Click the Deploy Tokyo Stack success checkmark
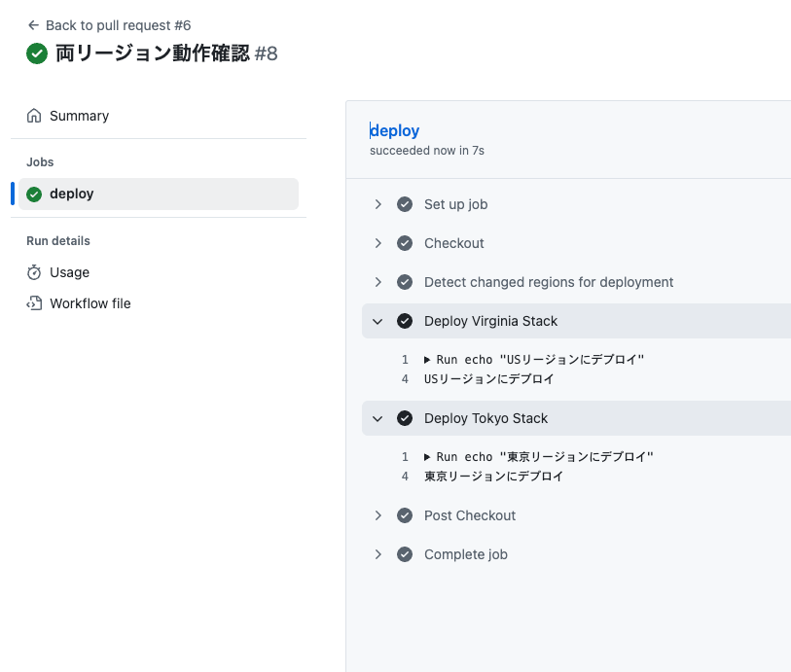The width and height of the screenshot is (791, 672). point(405,418)
